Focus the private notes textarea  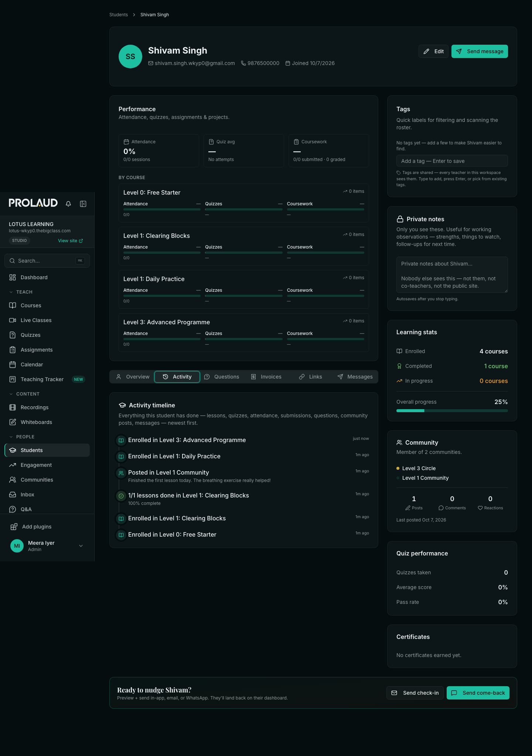pyautogui.click(x=452, y=275)
